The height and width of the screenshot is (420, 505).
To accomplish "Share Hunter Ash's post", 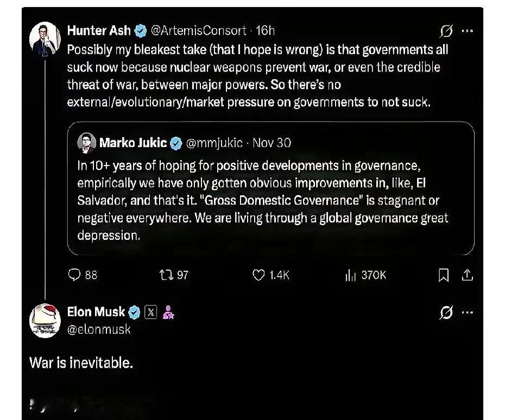I will tap(466, 276).
